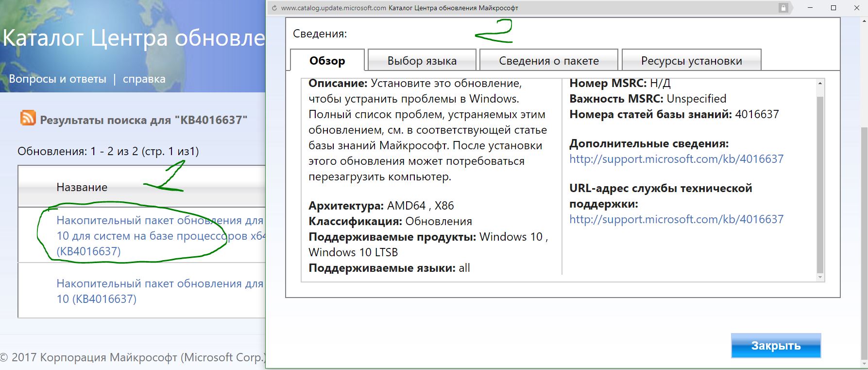Open the URL-адрес службы технической поддержки link
Screen dimensions: 868x370
676,219
